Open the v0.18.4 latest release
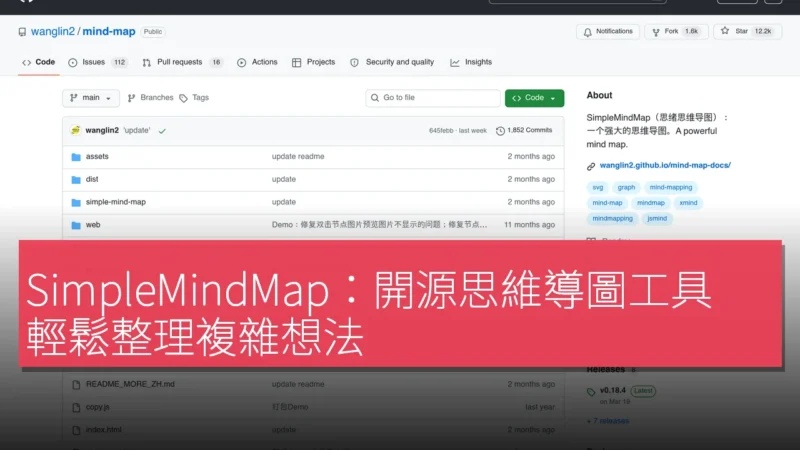Image resolution: width=800 pixels, height=450 pixels. (613, 390)
